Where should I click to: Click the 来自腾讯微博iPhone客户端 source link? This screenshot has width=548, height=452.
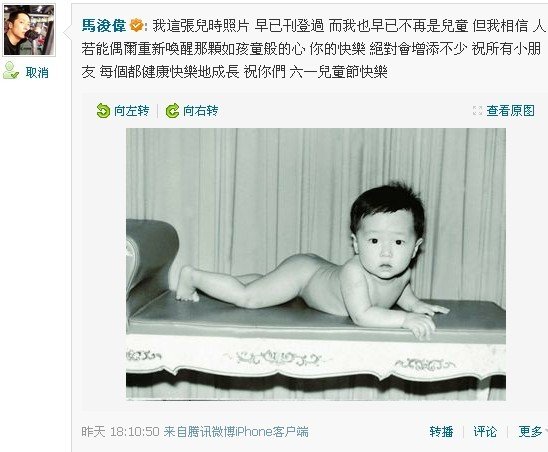pos(236,432)
